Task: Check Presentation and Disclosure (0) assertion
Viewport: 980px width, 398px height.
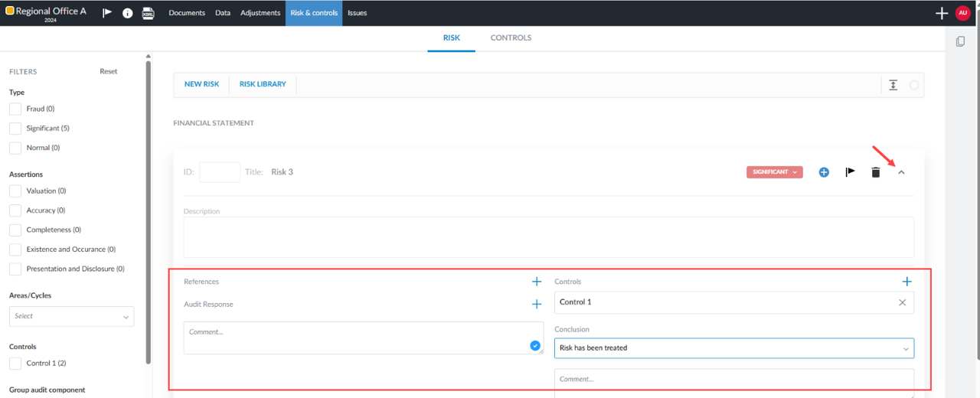Action: pyautogui.click(x=15, y=269)
